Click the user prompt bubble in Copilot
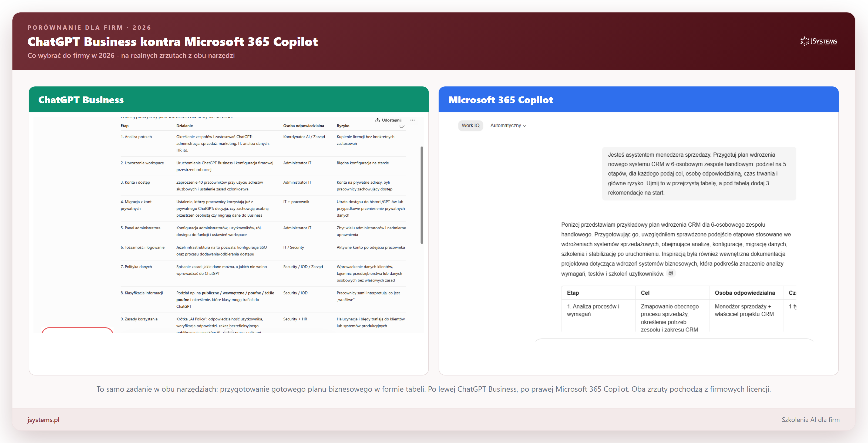This screenshot has width=868, height=443. (699, 174)
